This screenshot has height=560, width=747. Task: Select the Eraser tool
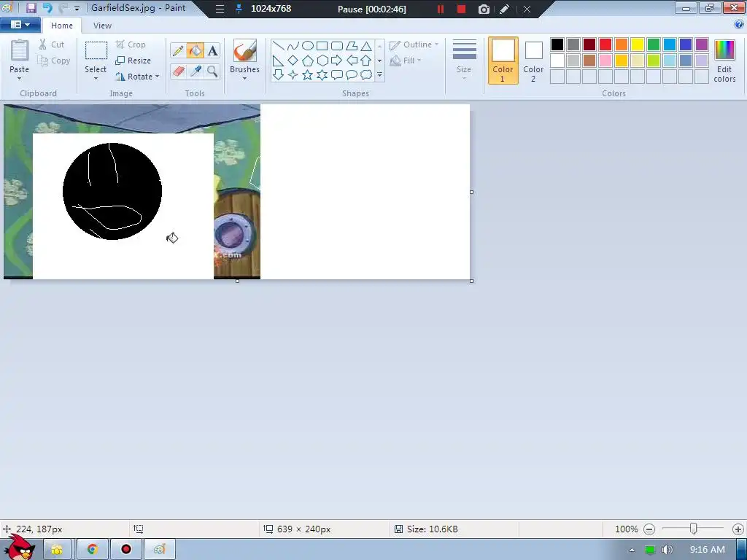[x=178, y=71]
